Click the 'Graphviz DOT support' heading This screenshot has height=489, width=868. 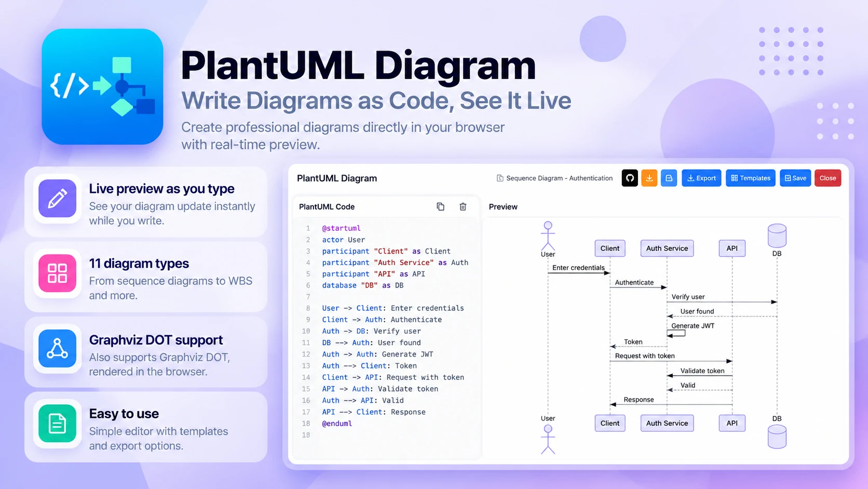pos(156,340)
